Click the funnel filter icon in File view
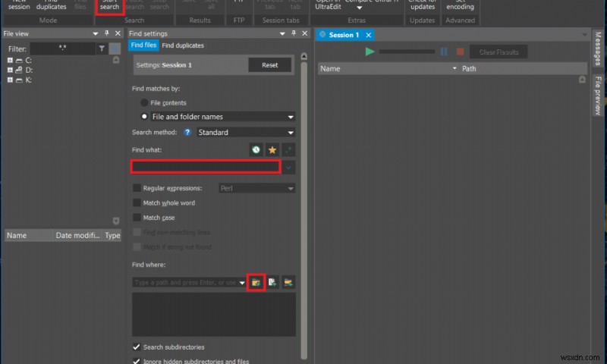The height and width of the screenshot is (364, 607). point(102,49)
